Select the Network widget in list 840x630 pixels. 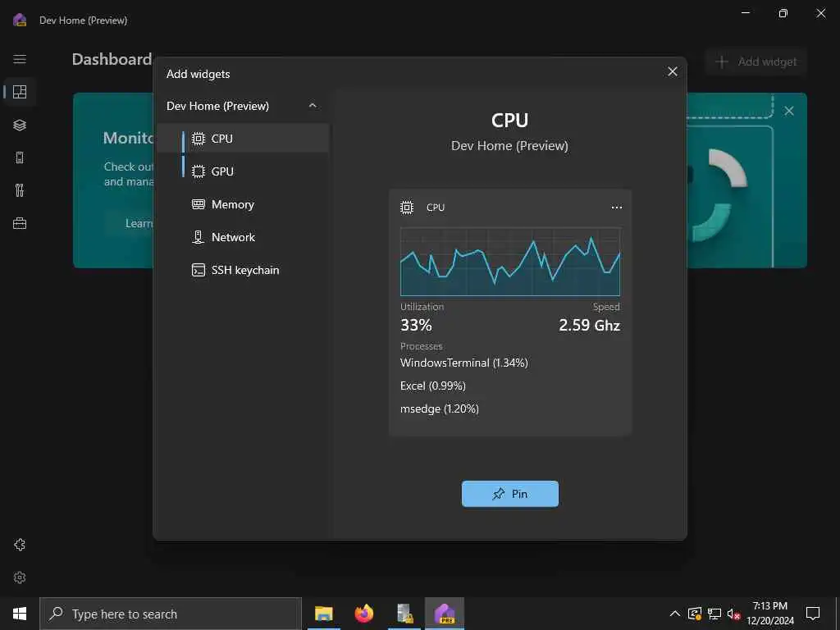click(243, 237)
